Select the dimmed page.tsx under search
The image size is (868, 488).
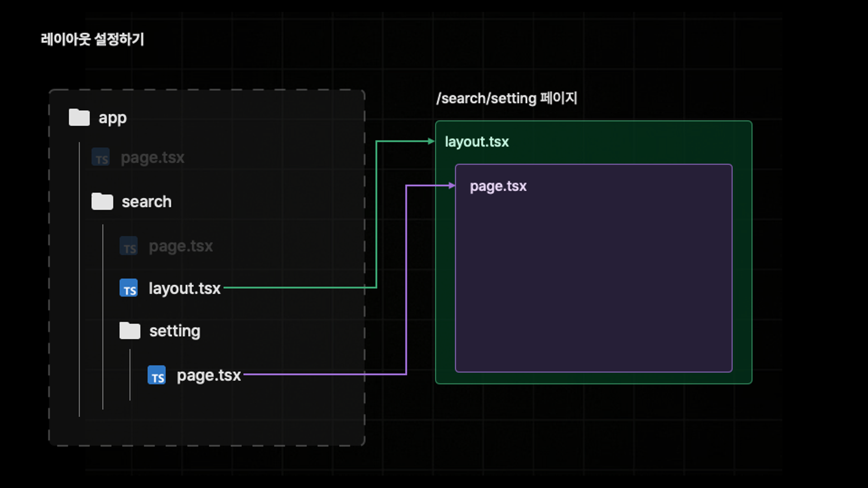pyautogui.click(x=181, y=246)
